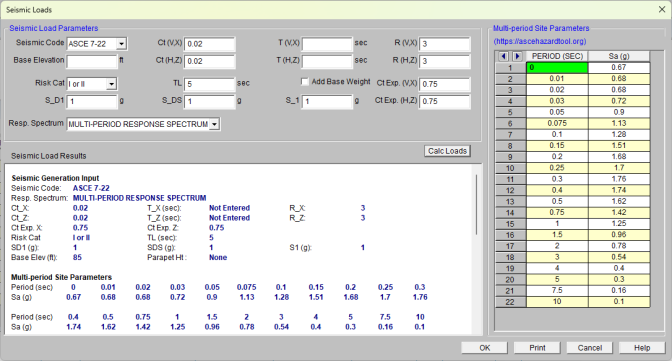This screenshot has width=672, height=361.
Task: Select the Sa cell 0.67 in row 1
Action: 619,67
